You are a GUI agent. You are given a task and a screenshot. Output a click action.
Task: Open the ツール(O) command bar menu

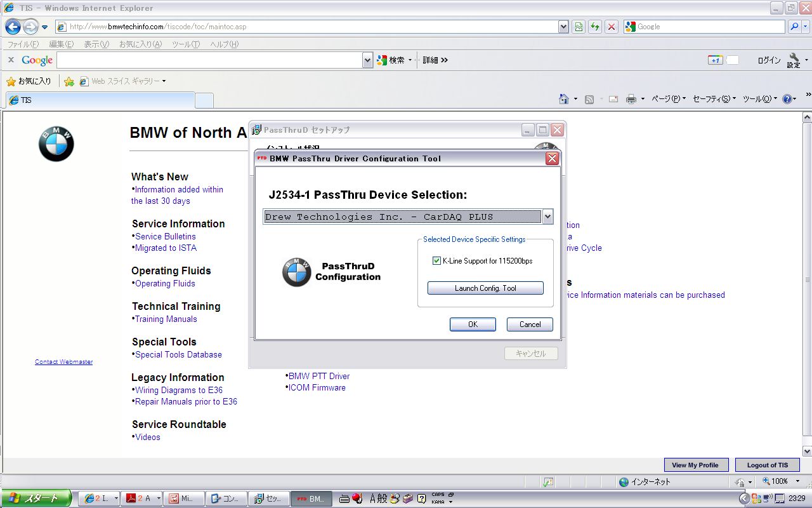[x=759, y=99]
